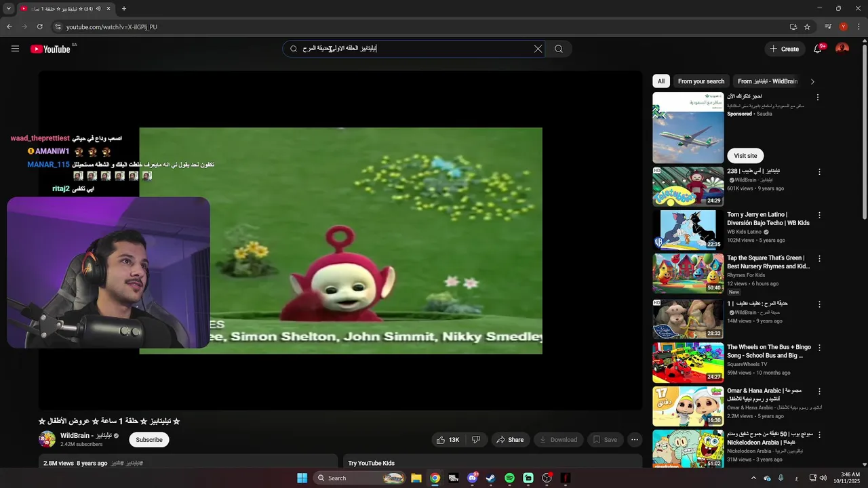The image size is (868, 488).
Task: Click the browser address bar URL
Action: (112, 27)
